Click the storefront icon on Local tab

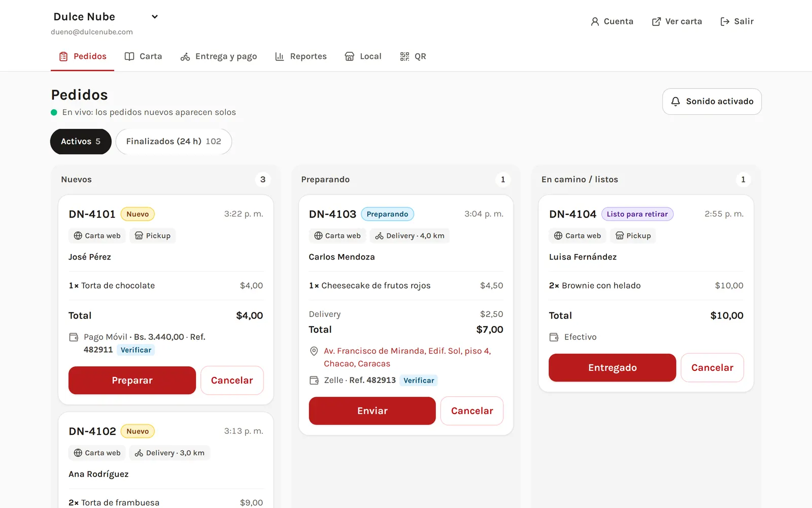[350, 56]
